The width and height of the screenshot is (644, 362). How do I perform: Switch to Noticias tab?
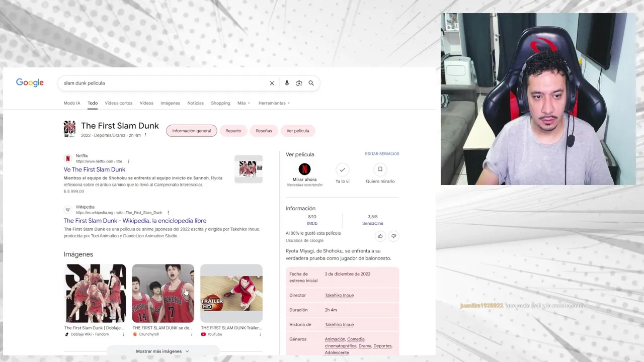pyautogui.click(x=195, y=103)
